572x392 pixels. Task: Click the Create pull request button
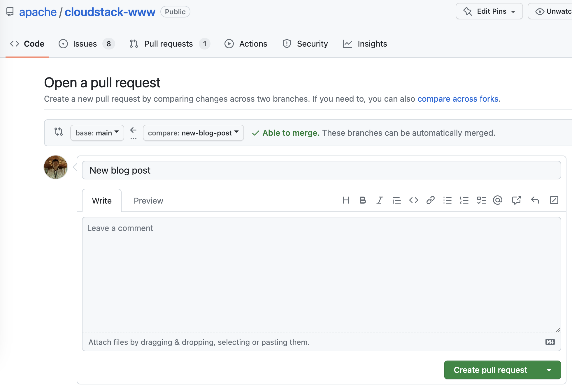(490, 370)
